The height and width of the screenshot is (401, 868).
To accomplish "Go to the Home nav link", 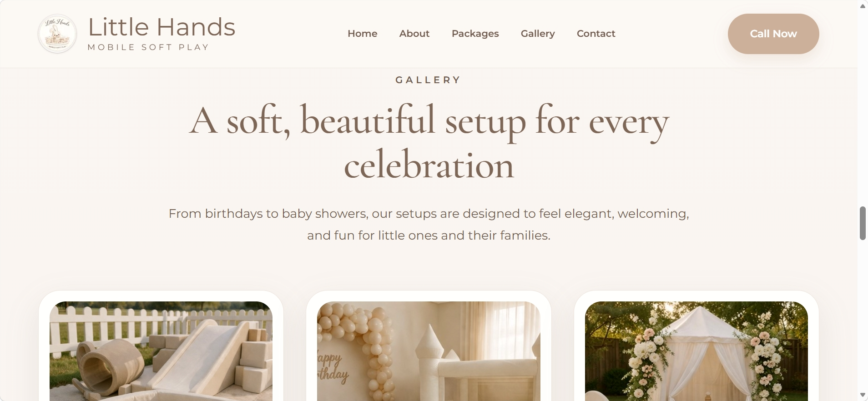I will pos(362,34).
